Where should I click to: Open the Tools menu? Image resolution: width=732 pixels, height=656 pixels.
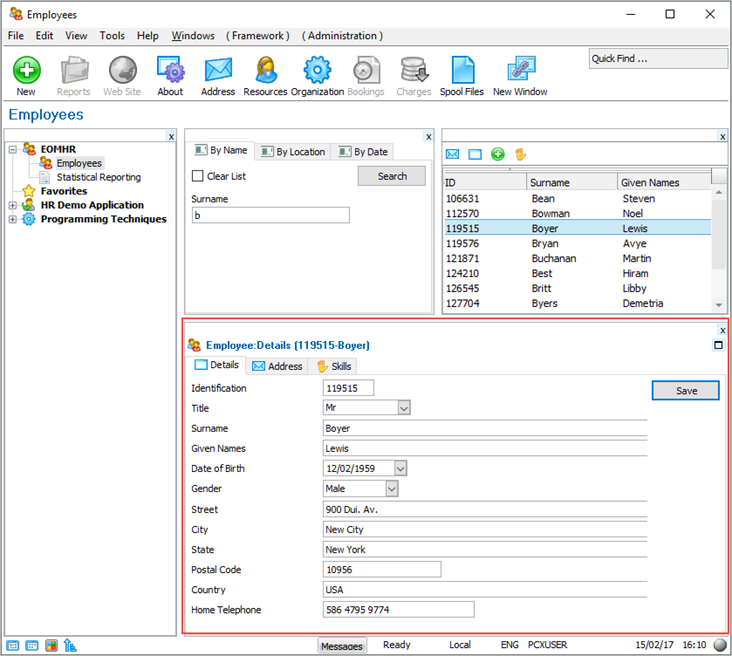click(x=112, y=35)
